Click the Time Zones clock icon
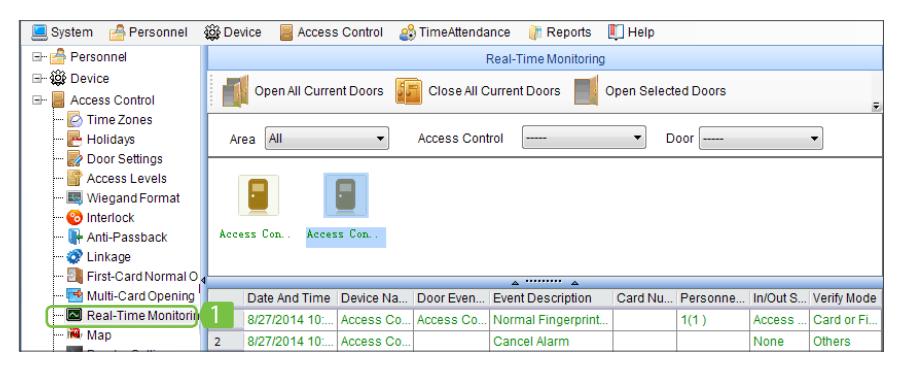 point(75,120)
